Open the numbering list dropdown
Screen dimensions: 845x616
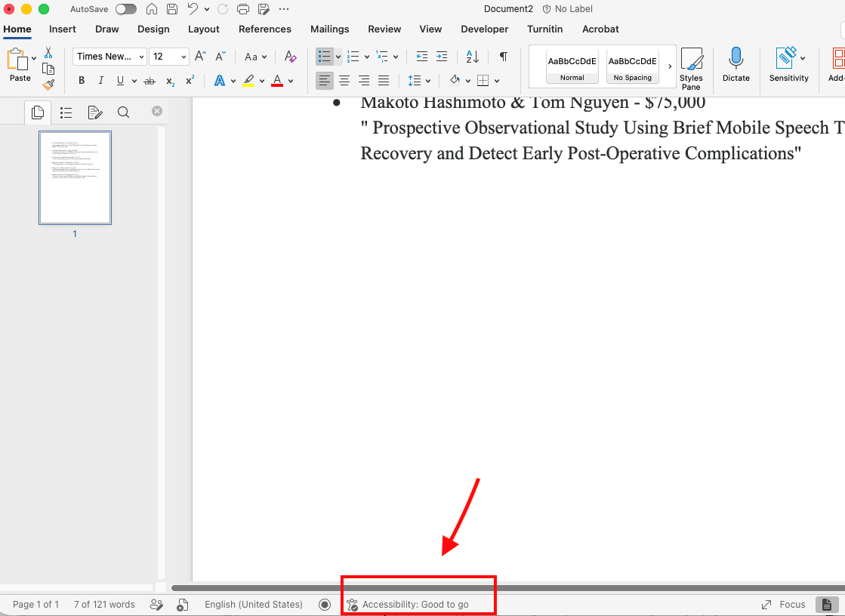click(366, 57)
